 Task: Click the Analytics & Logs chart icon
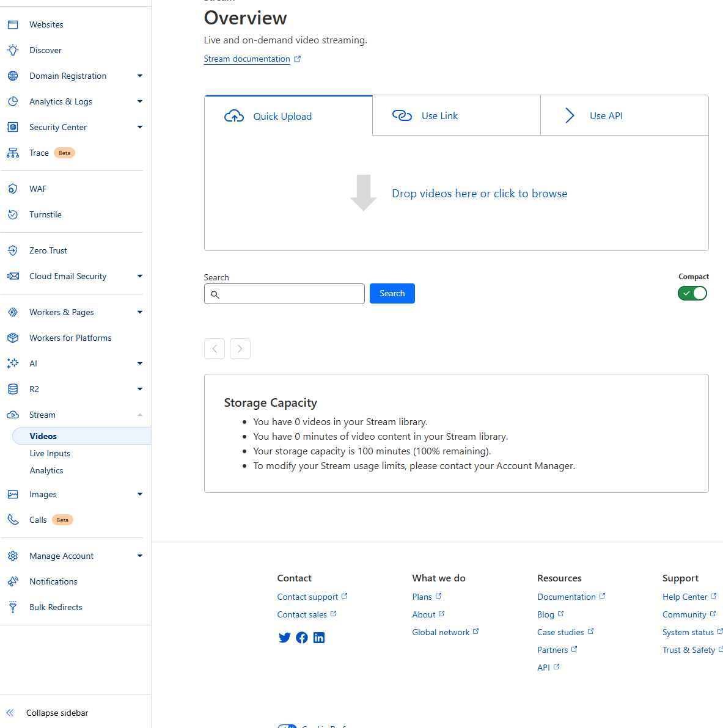(13, 101)
